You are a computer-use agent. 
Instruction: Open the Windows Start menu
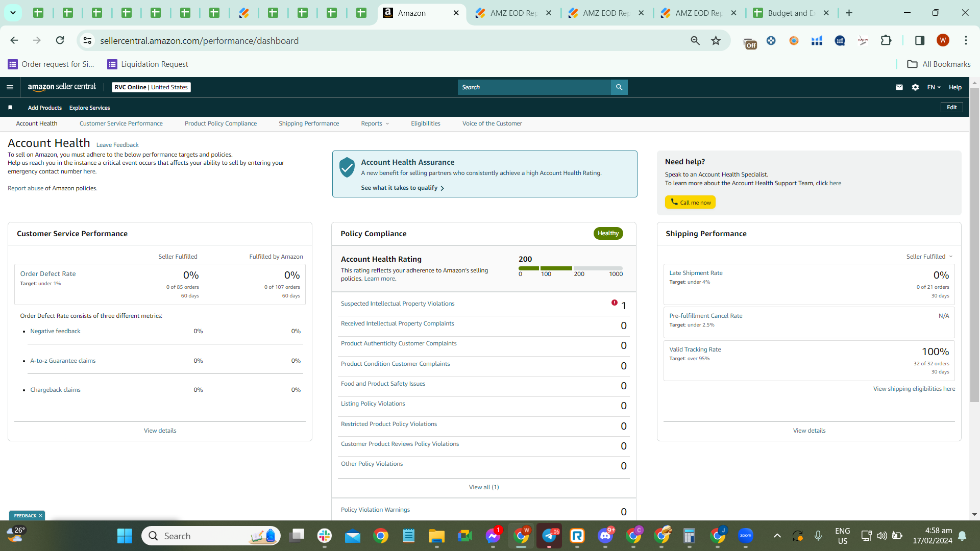click(125, 536)
